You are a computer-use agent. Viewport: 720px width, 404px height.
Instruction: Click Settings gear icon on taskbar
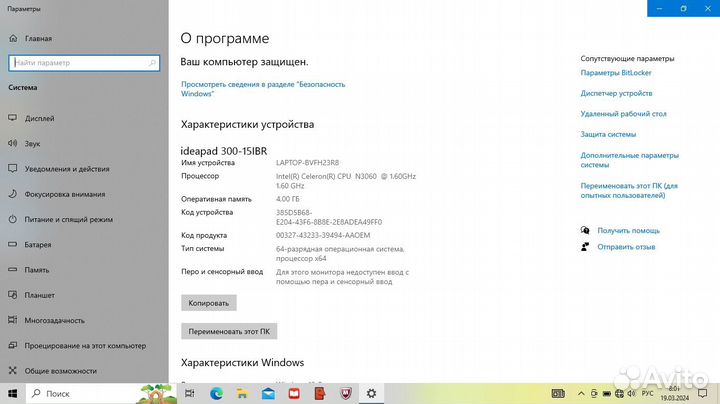pyautogui.click(x=371, y=393)
